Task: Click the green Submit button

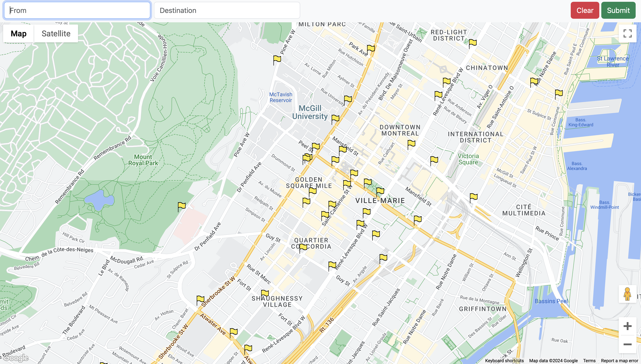Action: pos(618,10)
